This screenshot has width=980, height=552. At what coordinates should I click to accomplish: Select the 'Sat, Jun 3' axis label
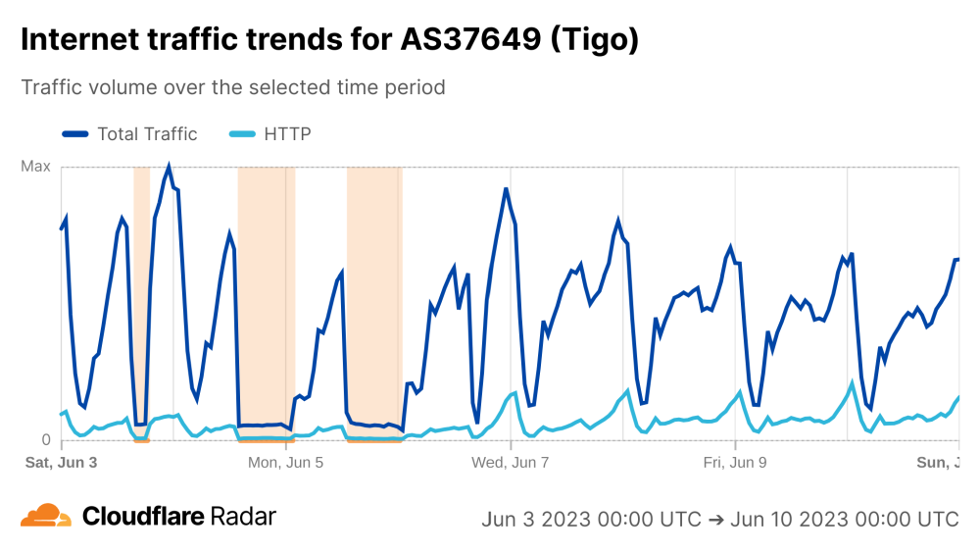[61, 460]
